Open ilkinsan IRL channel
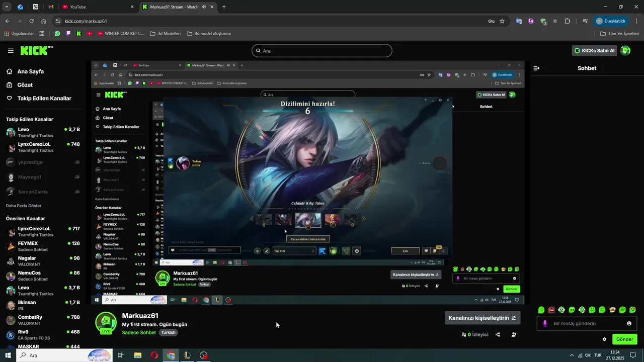Viewport: 644px width, 362px height. [43, 305]
